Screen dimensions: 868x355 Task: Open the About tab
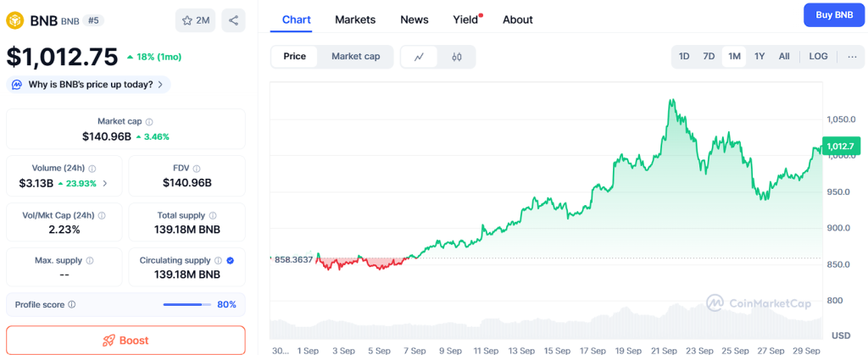[518, 19]
